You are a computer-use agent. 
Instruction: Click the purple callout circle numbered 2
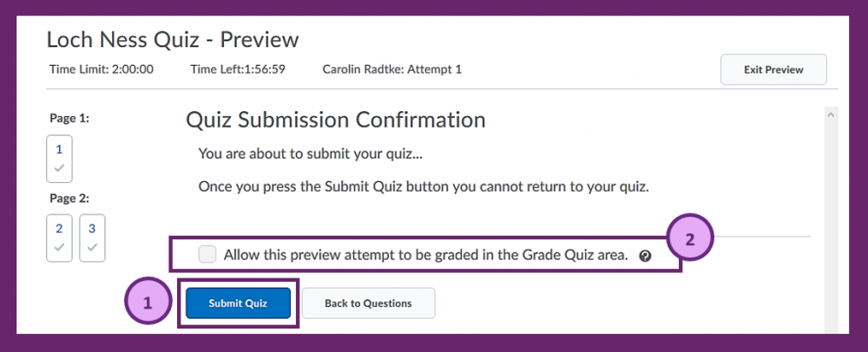tap(689, 238)
